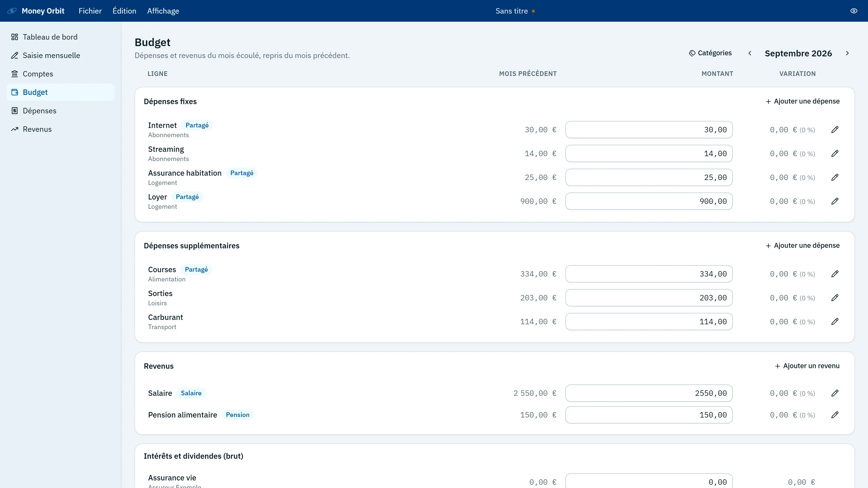868x488 pixels.
Task: Edit the Sorties row pencil icon
Action: pos(835,298)
